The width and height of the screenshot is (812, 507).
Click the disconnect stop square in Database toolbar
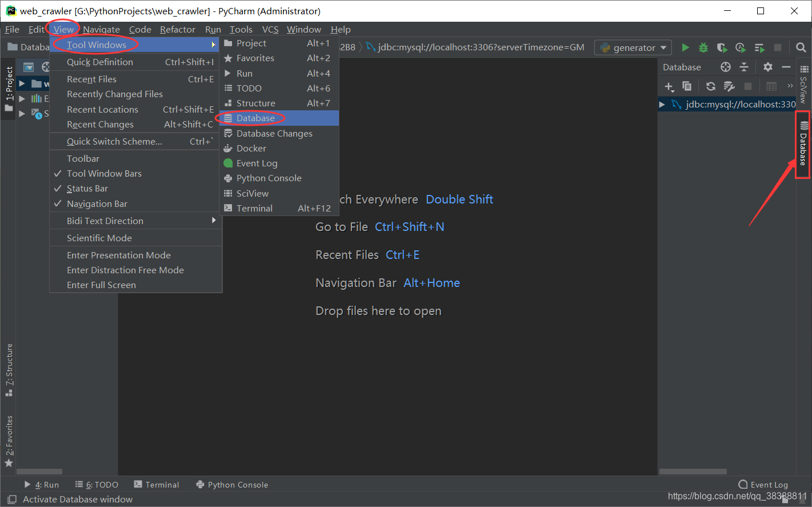pos(748,86)
